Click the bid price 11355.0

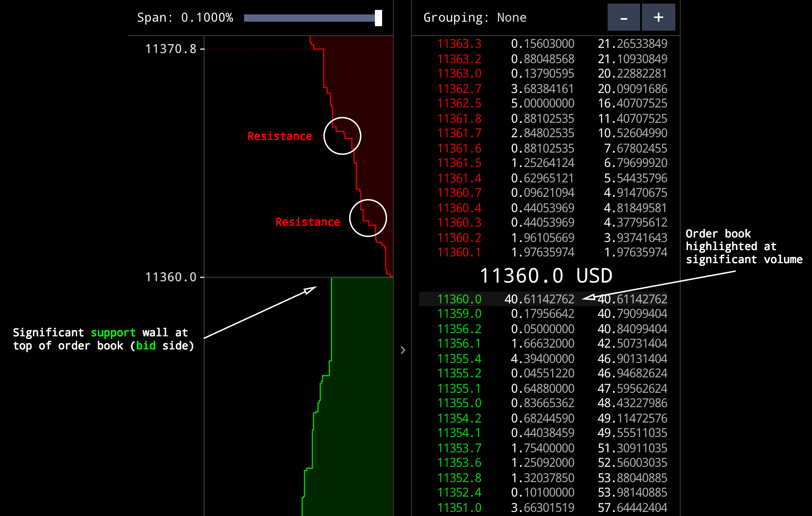459,403
